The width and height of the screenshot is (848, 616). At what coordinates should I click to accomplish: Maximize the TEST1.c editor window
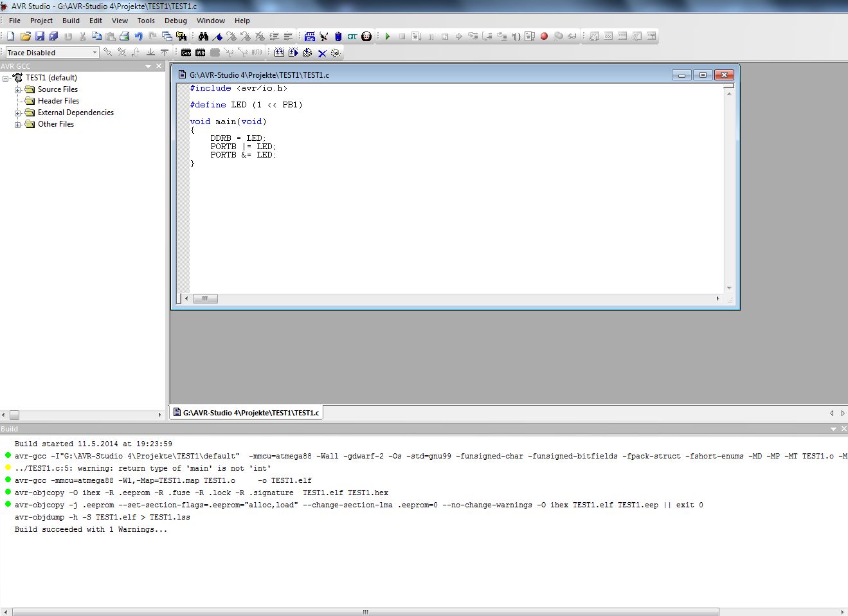click(x=703, y=75)
